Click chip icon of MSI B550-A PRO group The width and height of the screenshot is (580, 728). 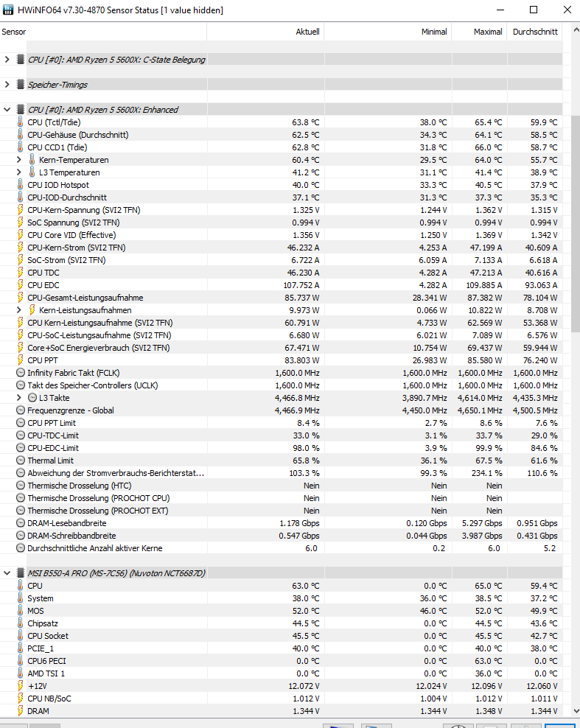coord(20,573)
